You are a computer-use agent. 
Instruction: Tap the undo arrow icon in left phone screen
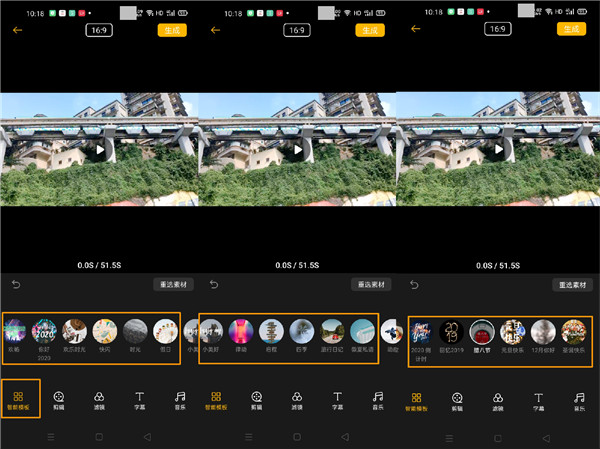point(16,284)
